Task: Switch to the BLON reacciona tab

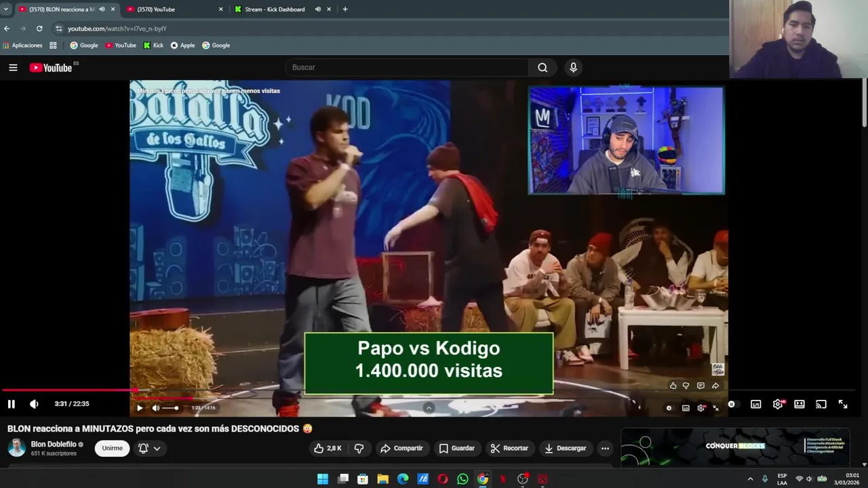Action: (66, 9)
